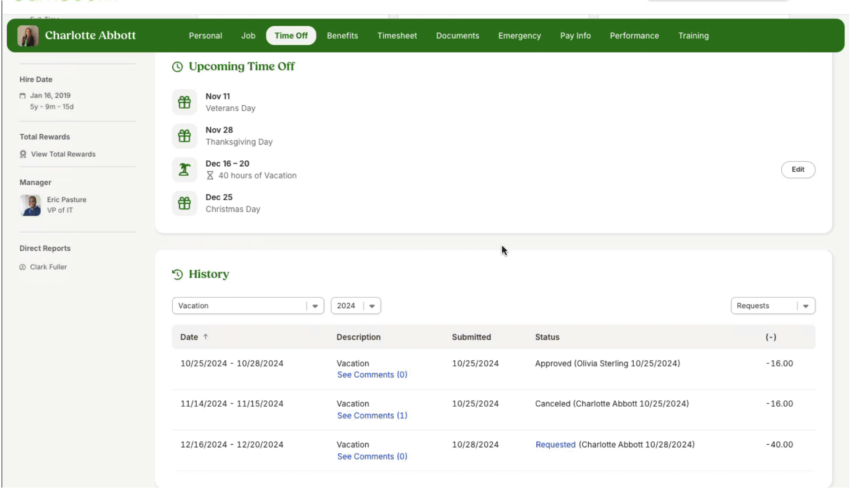868x488 pixels.
Task: Click Jan 16, 2019 hire date
Action: [x=50, y=96]
